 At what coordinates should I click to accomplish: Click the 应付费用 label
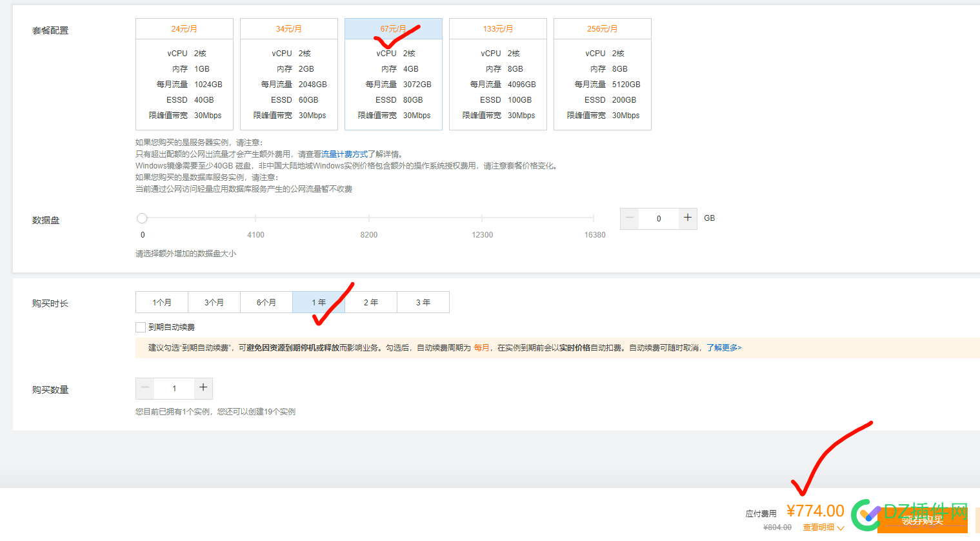[761, 514]
